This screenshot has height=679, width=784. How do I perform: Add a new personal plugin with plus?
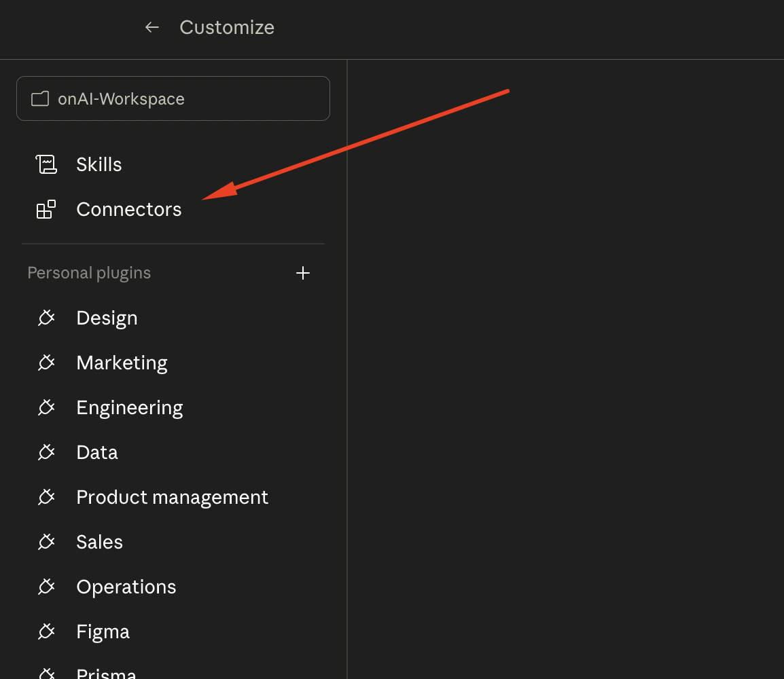[x=303, y=273]
